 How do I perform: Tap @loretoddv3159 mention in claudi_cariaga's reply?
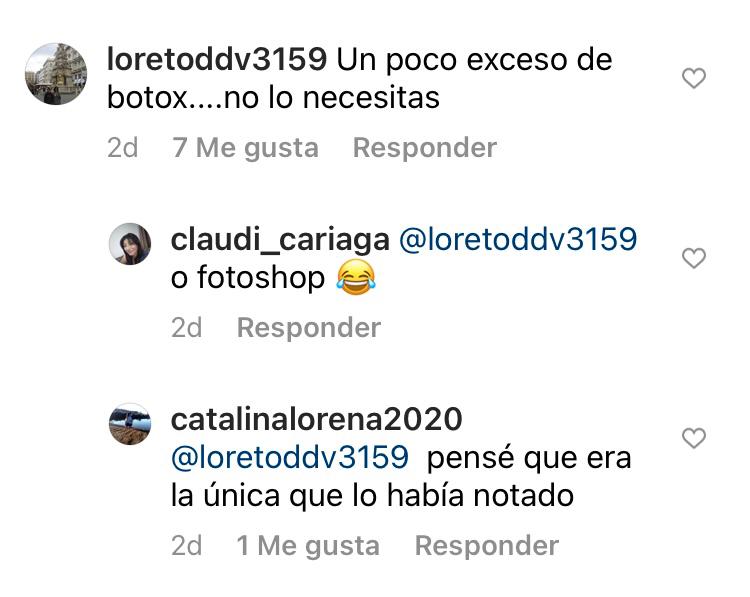[x=518, y=239]
